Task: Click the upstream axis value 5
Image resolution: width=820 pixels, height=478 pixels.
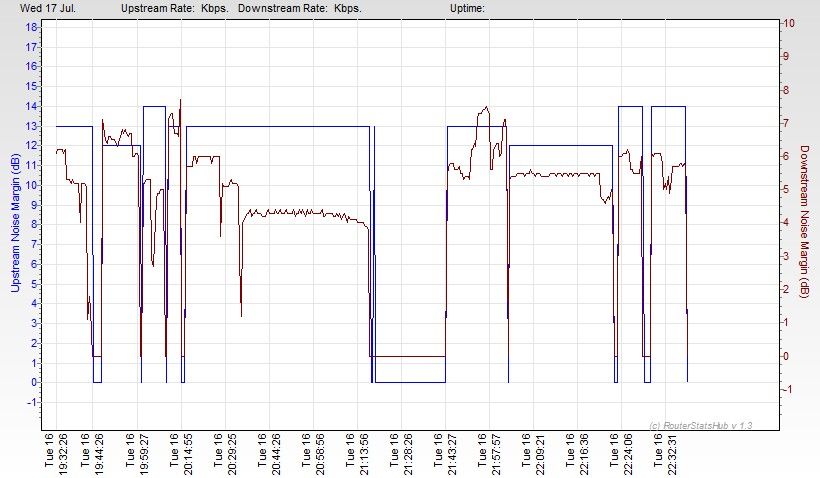Action: tap(34, 284)
